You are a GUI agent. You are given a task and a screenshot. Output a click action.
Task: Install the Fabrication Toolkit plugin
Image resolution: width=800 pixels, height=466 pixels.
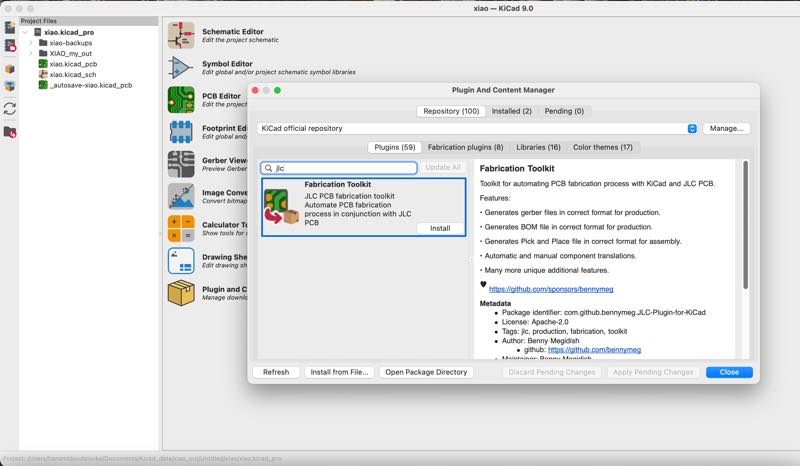[x=440, y=228]
